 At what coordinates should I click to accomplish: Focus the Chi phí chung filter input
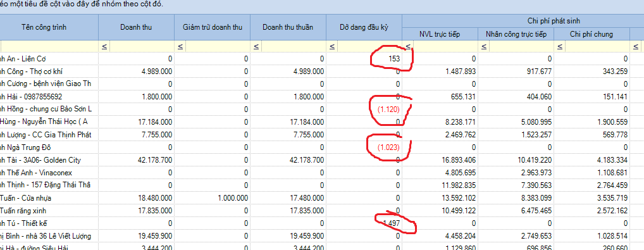[x=598, y=46]
